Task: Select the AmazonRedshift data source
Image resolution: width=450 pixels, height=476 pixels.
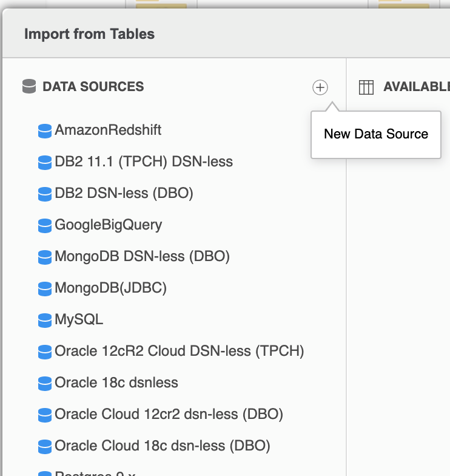Action: (108, 130)
